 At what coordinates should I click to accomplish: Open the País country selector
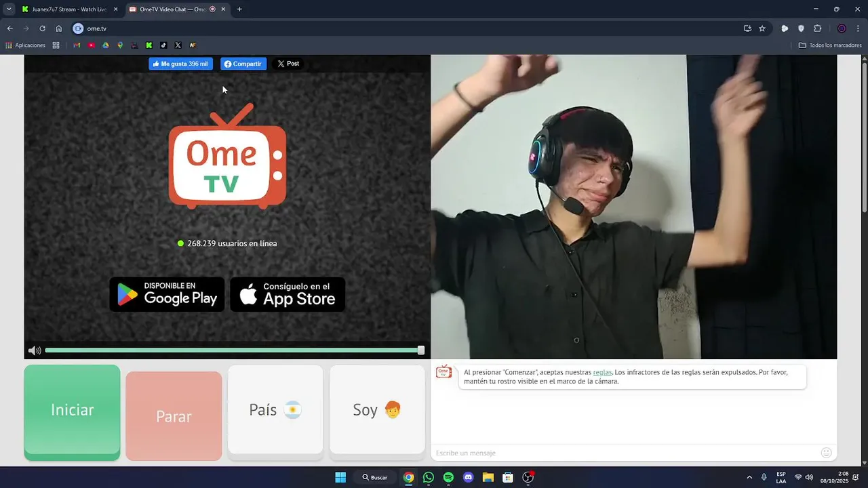[275, 409]
